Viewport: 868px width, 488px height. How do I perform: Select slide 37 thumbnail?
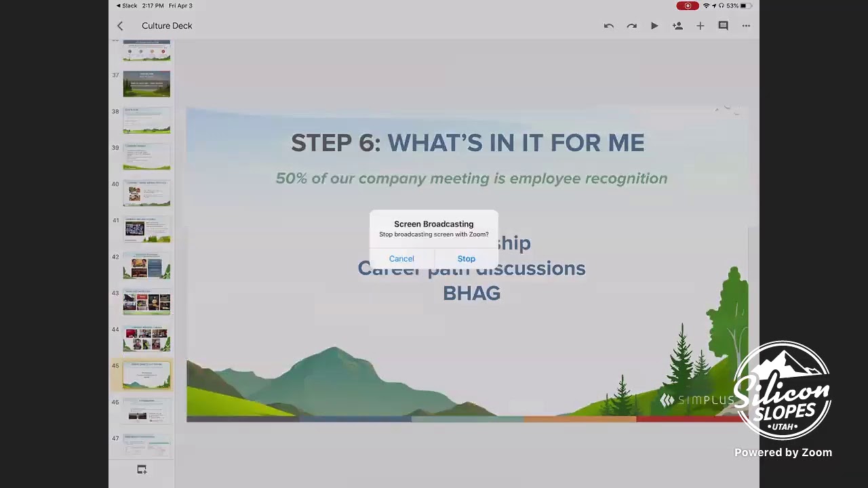point(146,84)
